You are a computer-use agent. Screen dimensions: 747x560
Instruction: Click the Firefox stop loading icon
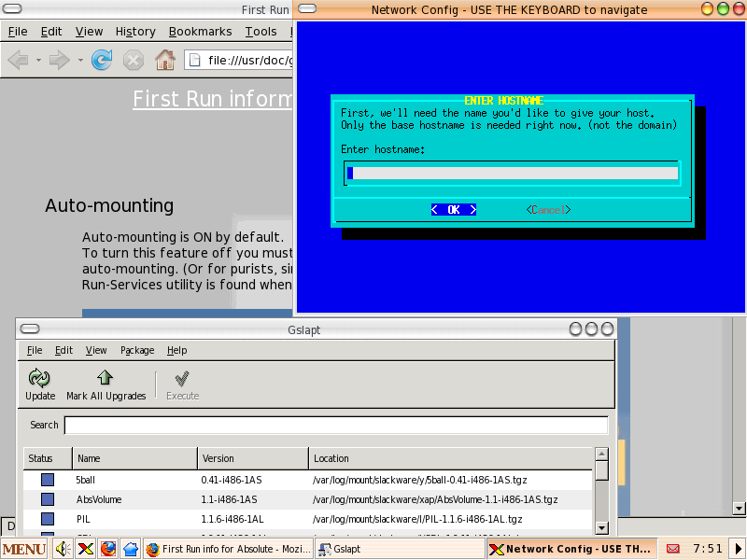pyautogui.click(x=133, y=61)
